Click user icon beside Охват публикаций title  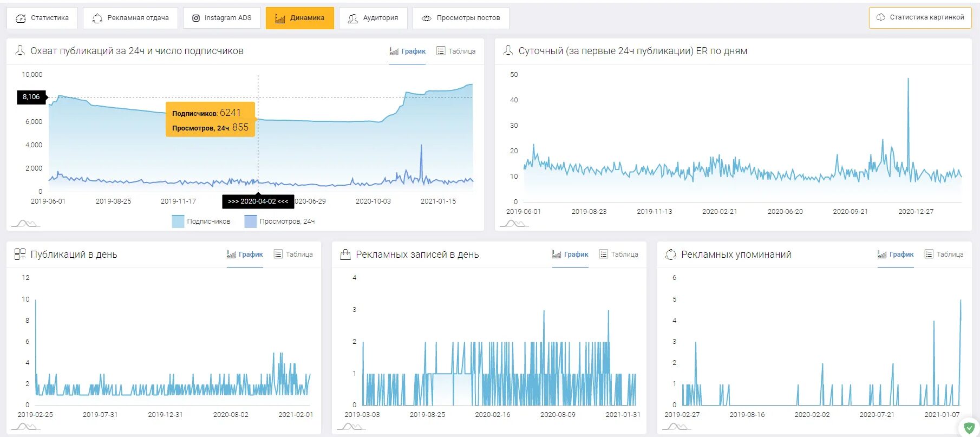[x=20, y=50]
